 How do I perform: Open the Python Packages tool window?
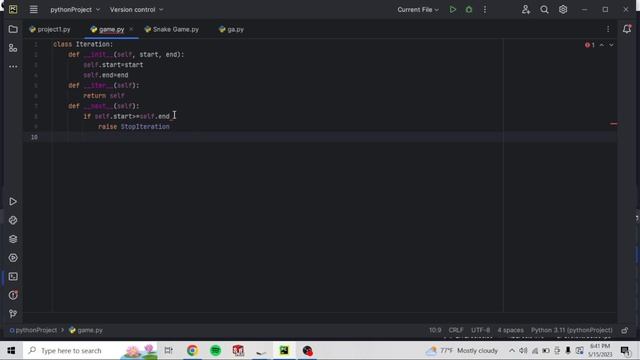(13, 220)
